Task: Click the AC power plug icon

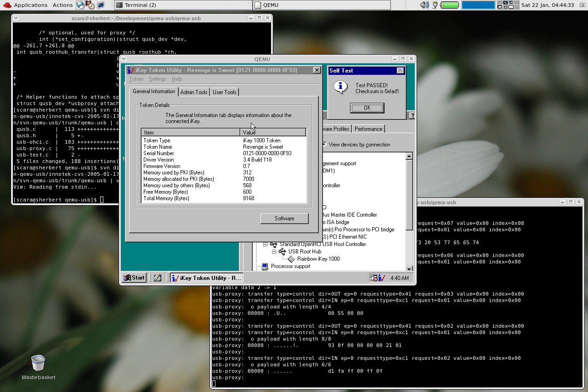Action: pos(435,5)
